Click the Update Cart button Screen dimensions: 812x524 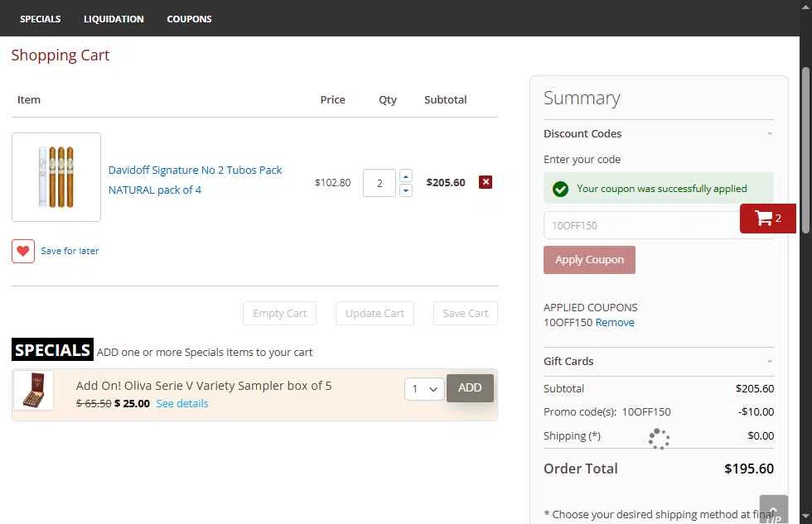[x=375, y=314]
